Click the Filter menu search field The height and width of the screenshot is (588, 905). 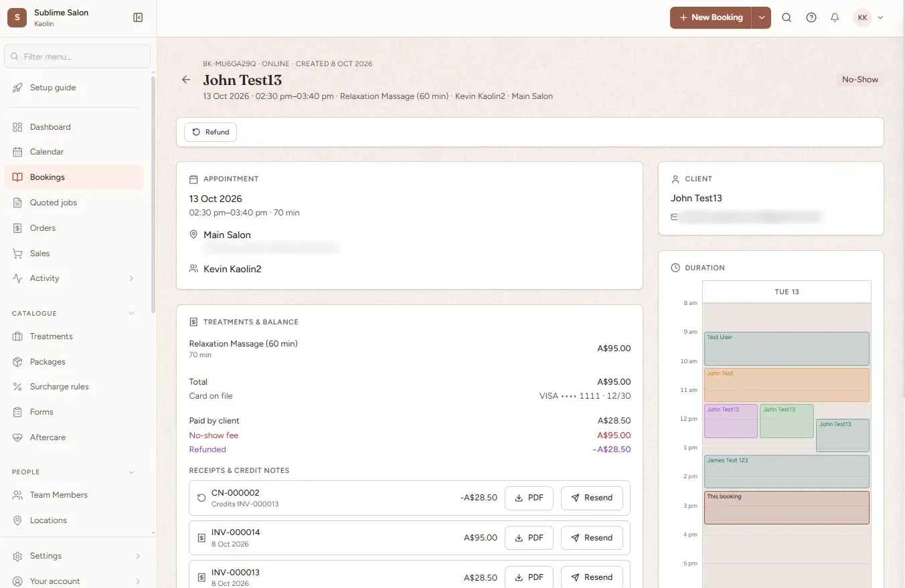pos(77,56)
